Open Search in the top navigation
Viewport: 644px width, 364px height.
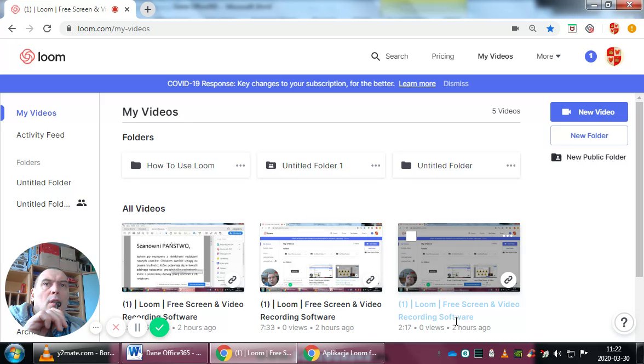pos(389,56)
